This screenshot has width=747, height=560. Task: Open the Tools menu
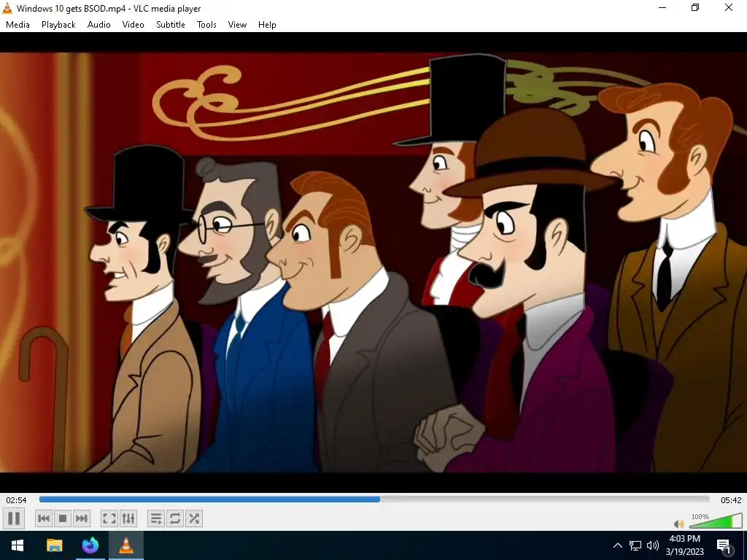click(x=206, y=25)
